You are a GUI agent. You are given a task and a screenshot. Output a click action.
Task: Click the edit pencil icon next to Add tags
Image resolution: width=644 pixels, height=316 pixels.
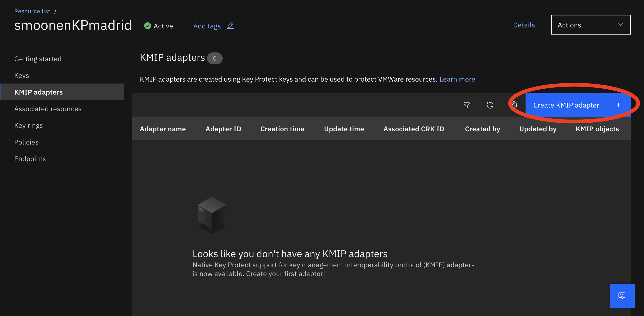231,26
